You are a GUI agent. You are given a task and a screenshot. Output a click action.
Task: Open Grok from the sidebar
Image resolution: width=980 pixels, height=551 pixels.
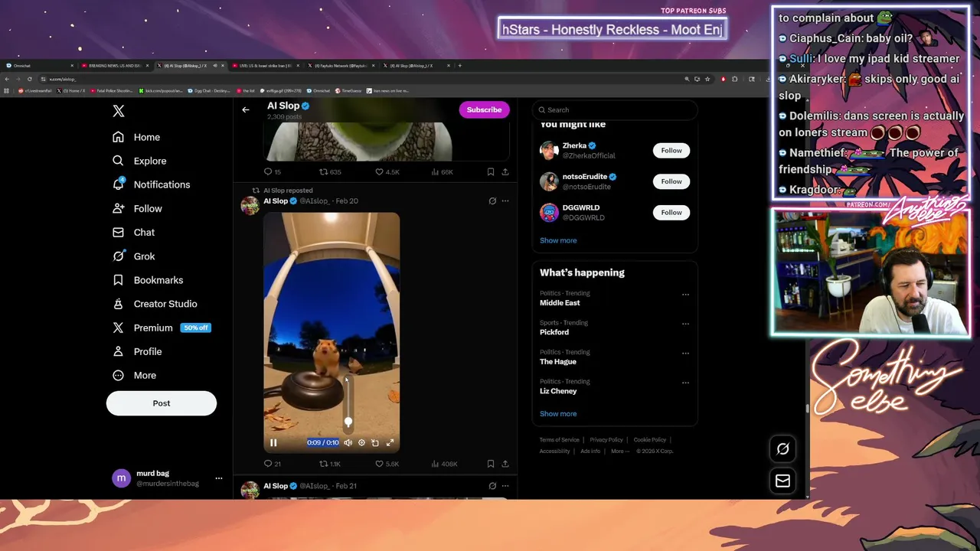coord(133,256)
